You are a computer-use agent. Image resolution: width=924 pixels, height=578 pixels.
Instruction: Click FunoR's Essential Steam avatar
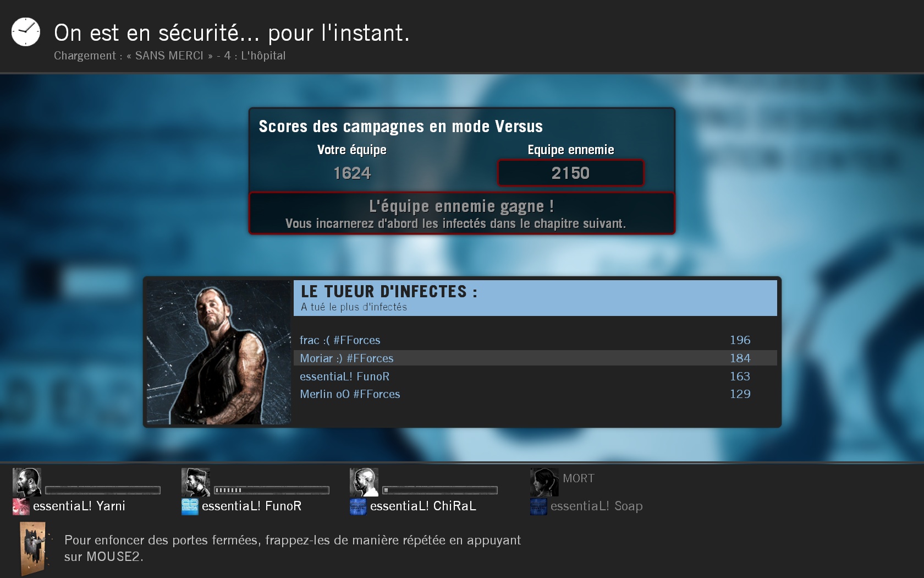pos(190,506)
